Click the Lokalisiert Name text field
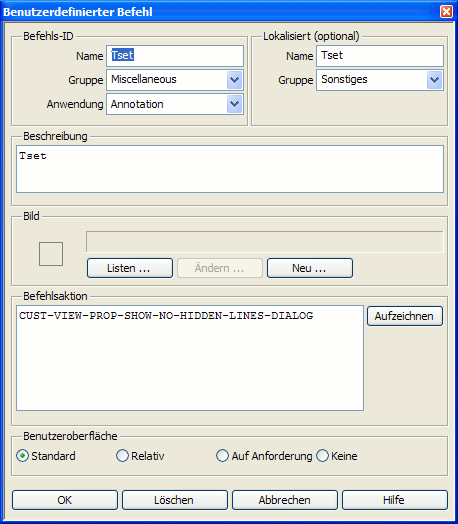The width and height of the screenshot is (458, 524). click(380, 56)
